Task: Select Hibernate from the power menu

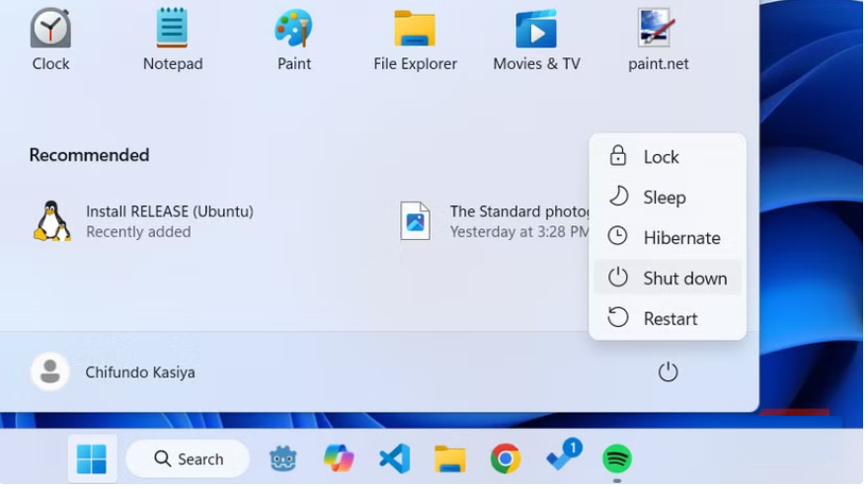Action: click(x=668, y=238)
